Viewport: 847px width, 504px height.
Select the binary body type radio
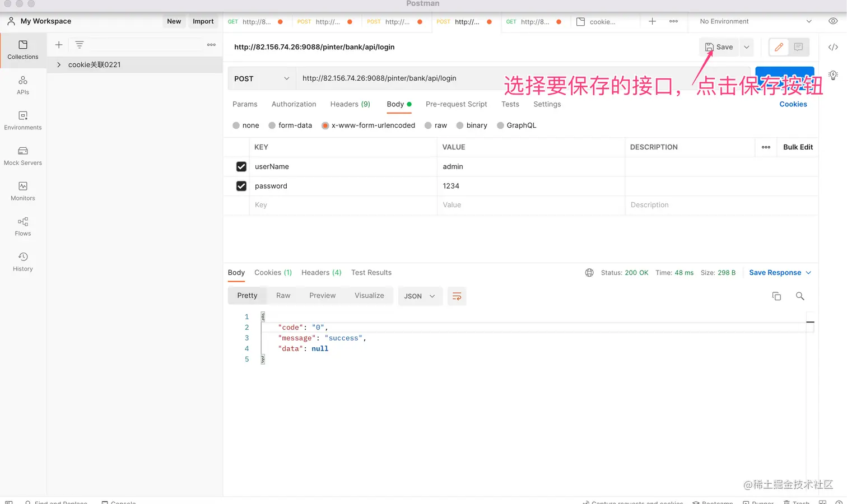pyautogui.click(x=460, y=125)
